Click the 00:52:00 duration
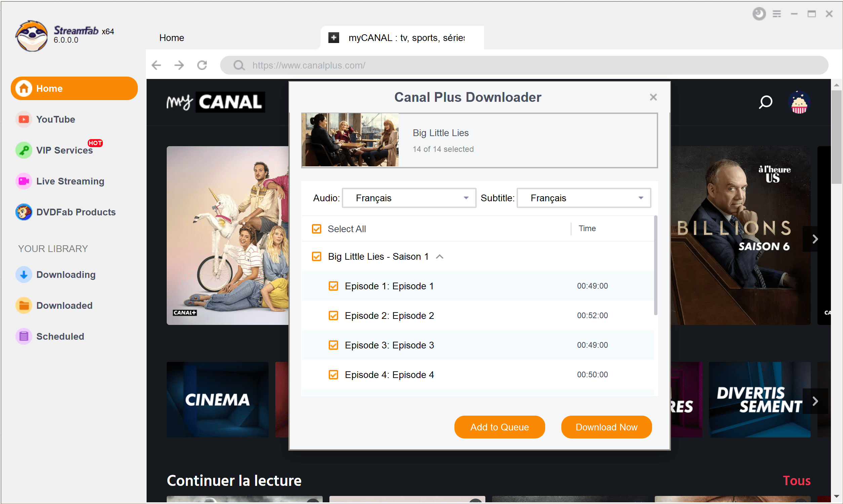 [592, 315]
